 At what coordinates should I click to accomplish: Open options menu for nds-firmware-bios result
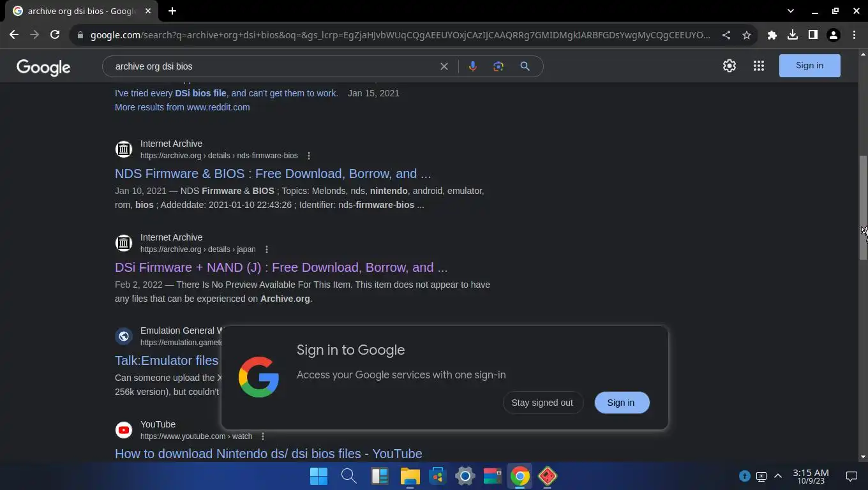pos(309,156)
